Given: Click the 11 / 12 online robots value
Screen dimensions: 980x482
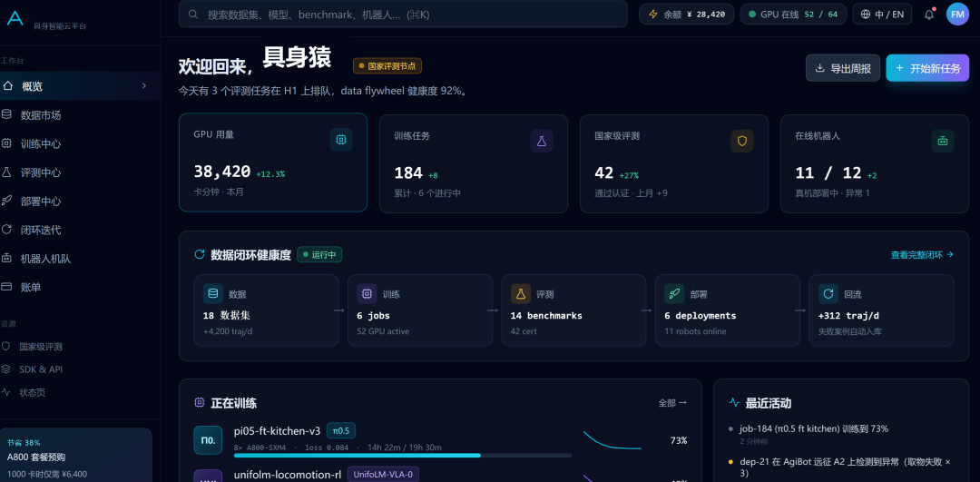Looking at the screenshot, I should tap(828, 173).
